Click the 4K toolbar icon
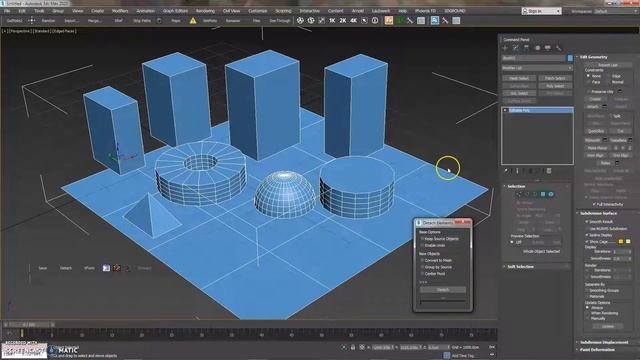The height and width of the screenshot is (360, 640). (353, 20)
